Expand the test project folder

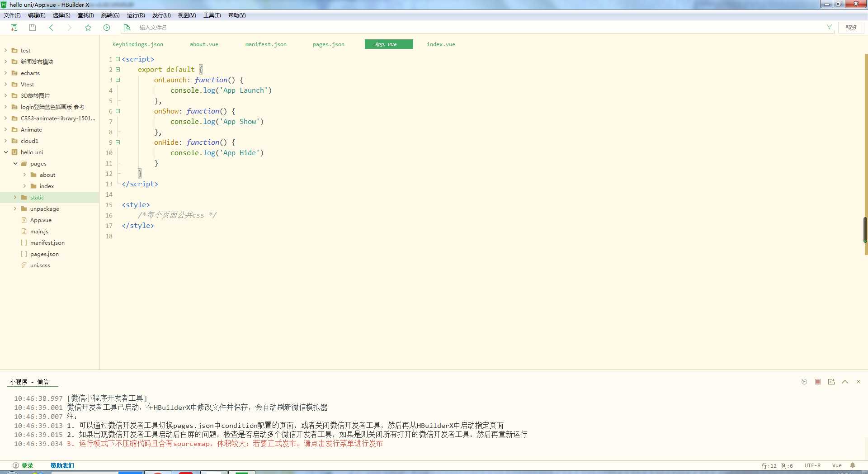(5, 51)
